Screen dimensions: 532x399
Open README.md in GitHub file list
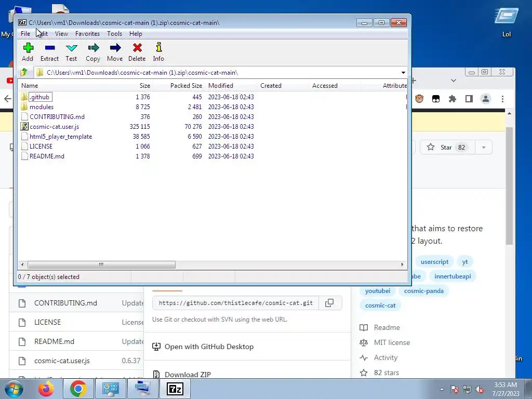54,341
